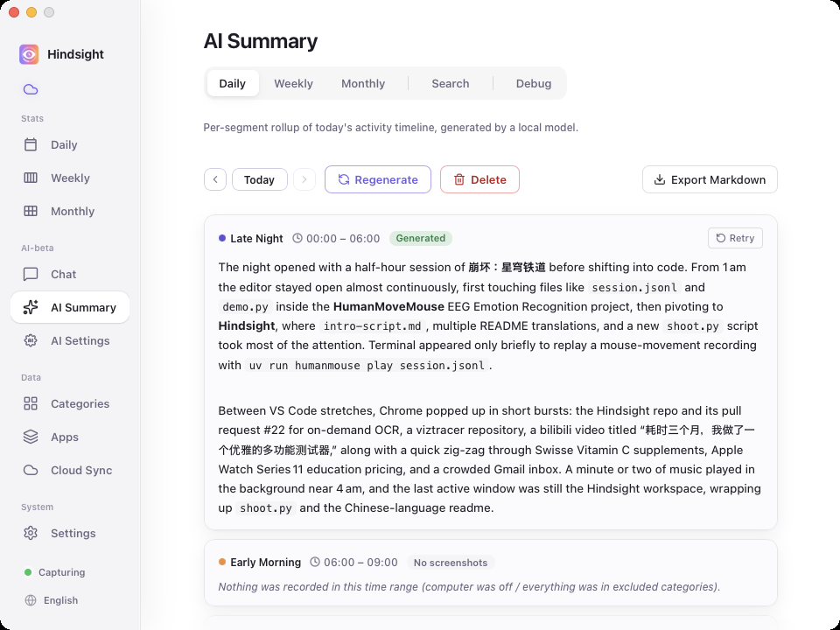Go to next day with right chevron
This screenshot has height=630, width=840.
pos(304,179)
